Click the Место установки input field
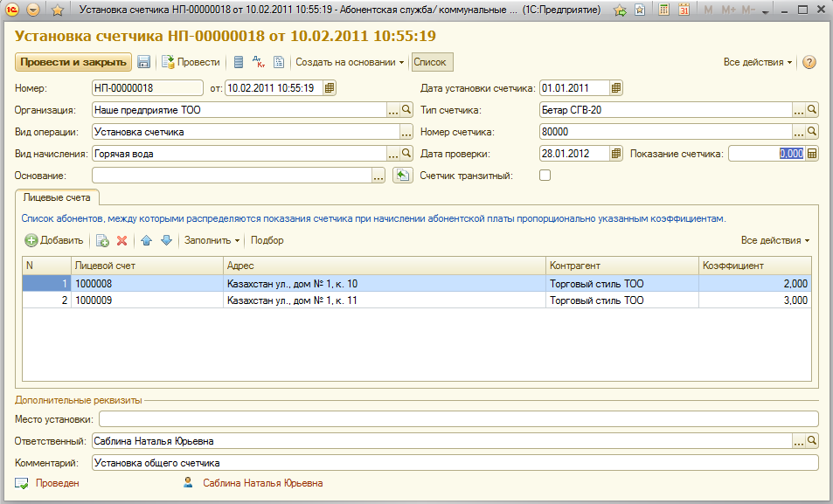 (x=455, y=420)
